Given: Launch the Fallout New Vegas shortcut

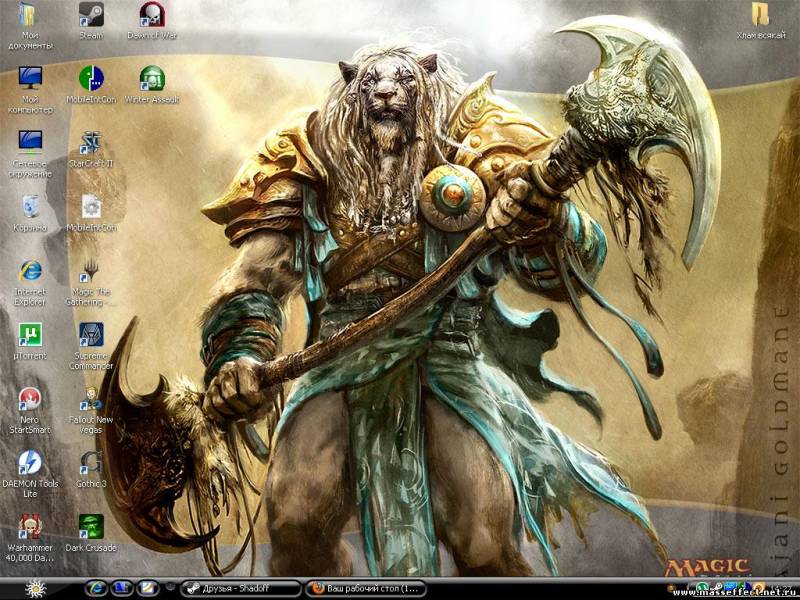Looking at the screenshot, I should [91, 398].
